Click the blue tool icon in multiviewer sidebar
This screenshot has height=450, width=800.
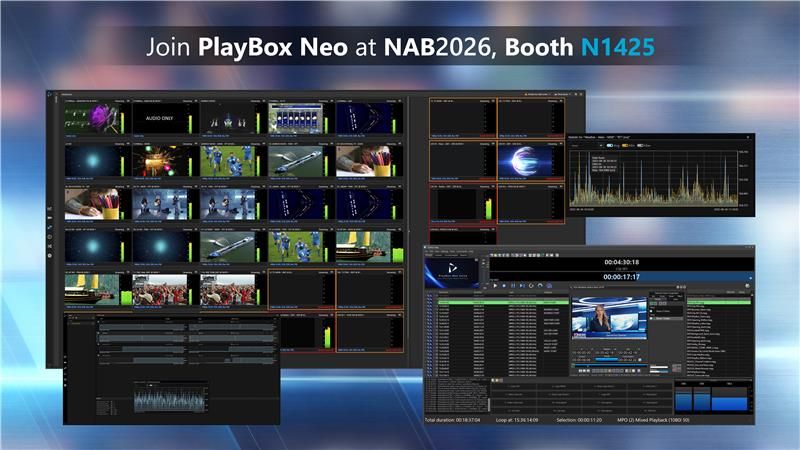tap(49, 227)
